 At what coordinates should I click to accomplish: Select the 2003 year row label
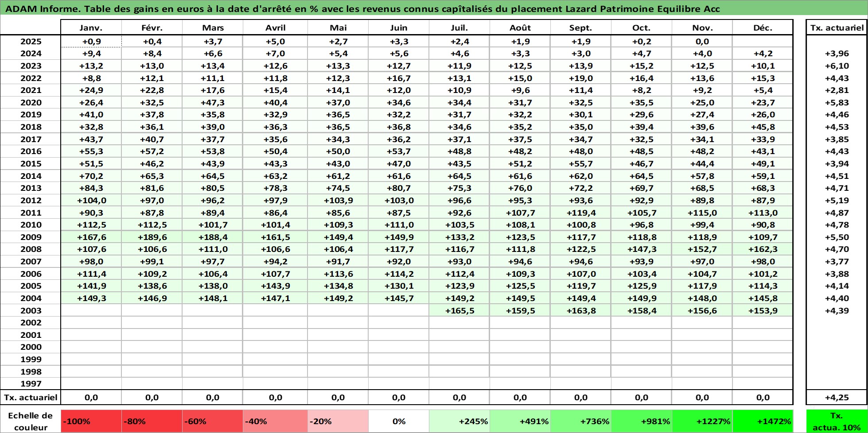(x=31, y=310)
